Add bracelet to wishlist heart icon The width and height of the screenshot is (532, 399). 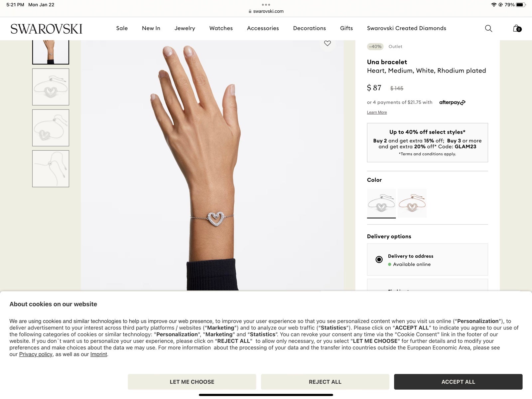pos(328,43)
